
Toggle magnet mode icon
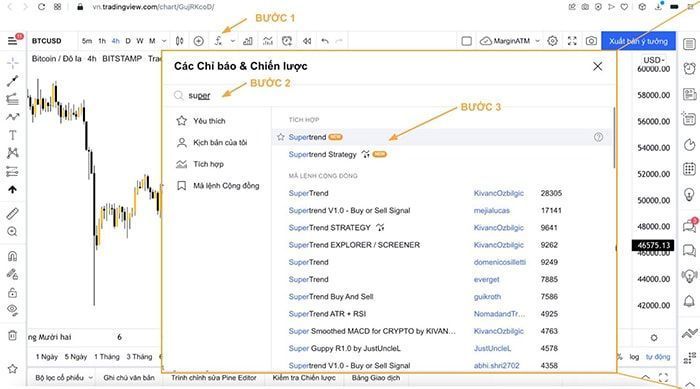(x=12, y=256)
